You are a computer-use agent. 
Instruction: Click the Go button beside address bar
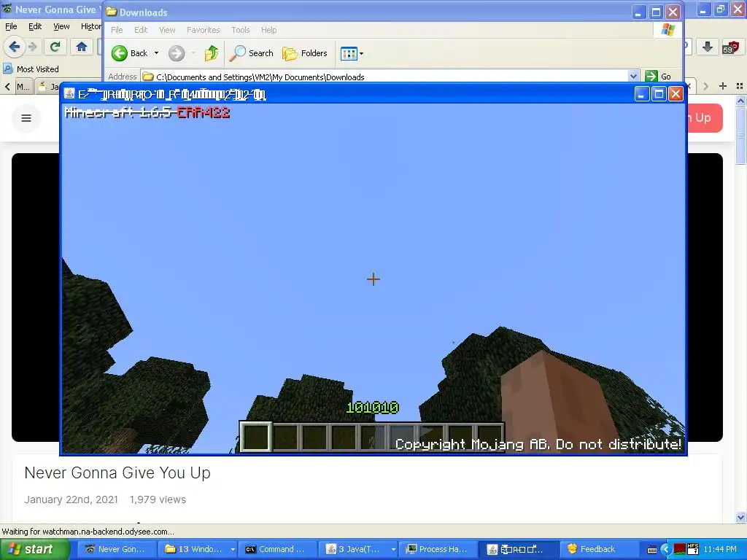pyautogui.click(x=658, y=76)
